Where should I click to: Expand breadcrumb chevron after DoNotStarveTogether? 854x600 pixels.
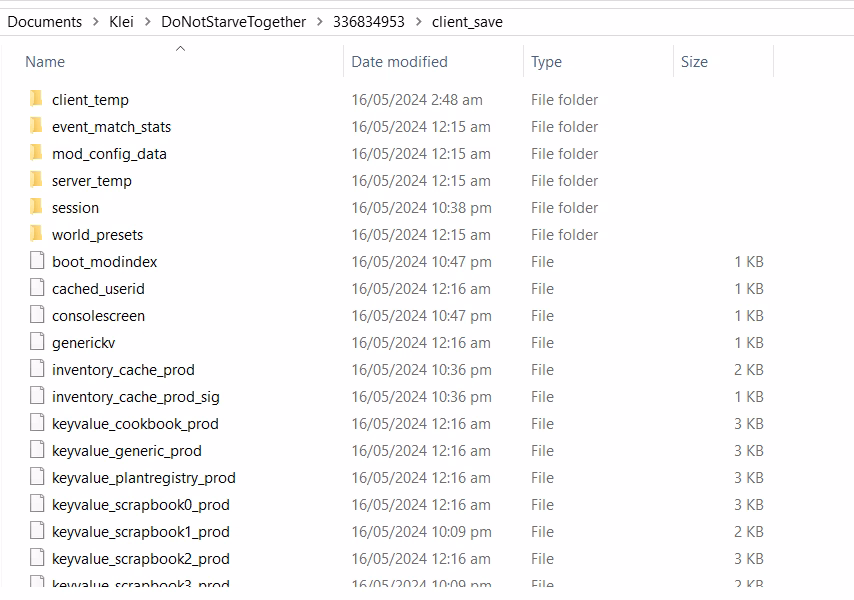tap(320, 22)
